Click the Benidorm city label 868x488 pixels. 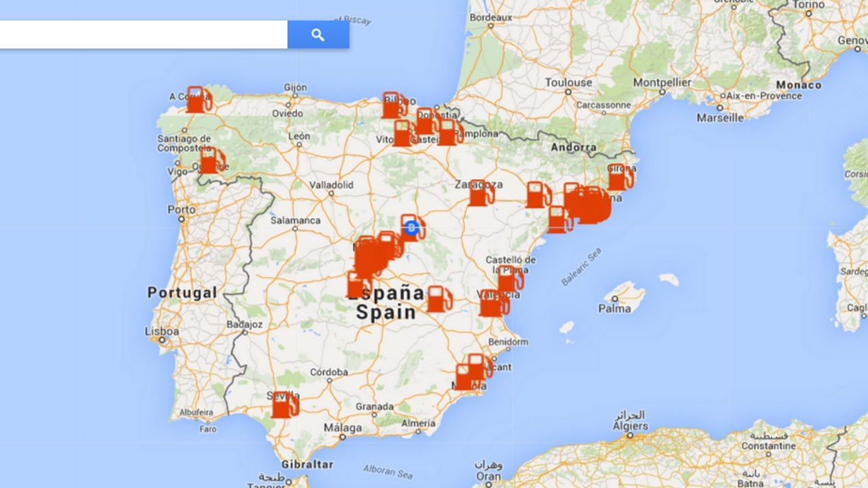(x=509, y=342)
